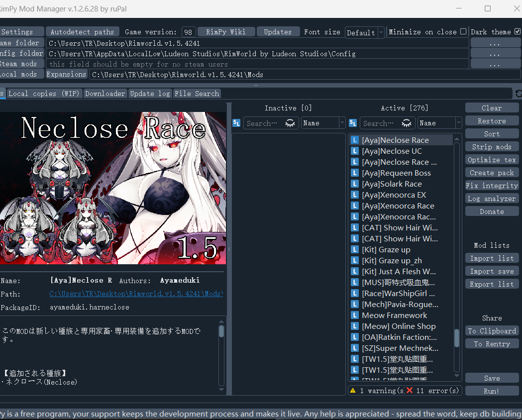Click the yellow warning triangle icon
522x420 pixels.
[x=353, y=391]
